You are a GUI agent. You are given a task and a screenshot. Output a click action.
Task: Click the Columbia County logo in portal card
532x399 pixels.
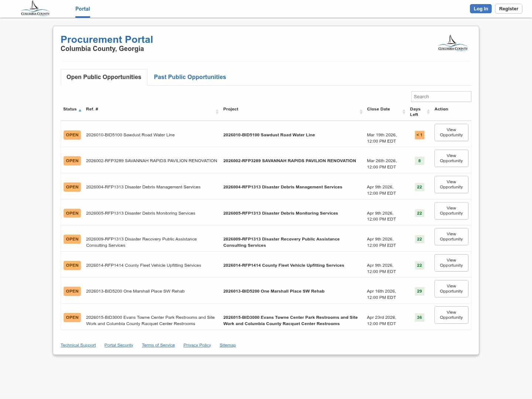coord(453,43)
